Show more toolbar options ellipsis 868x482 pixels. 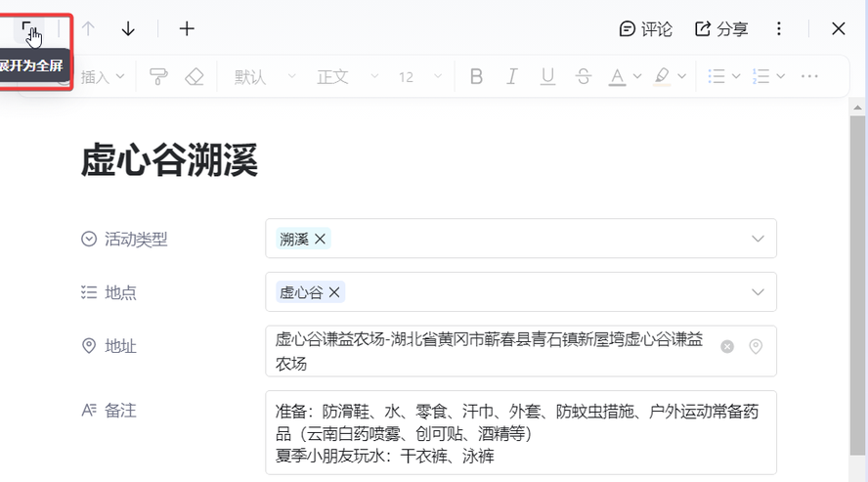(x=809, y=76)
